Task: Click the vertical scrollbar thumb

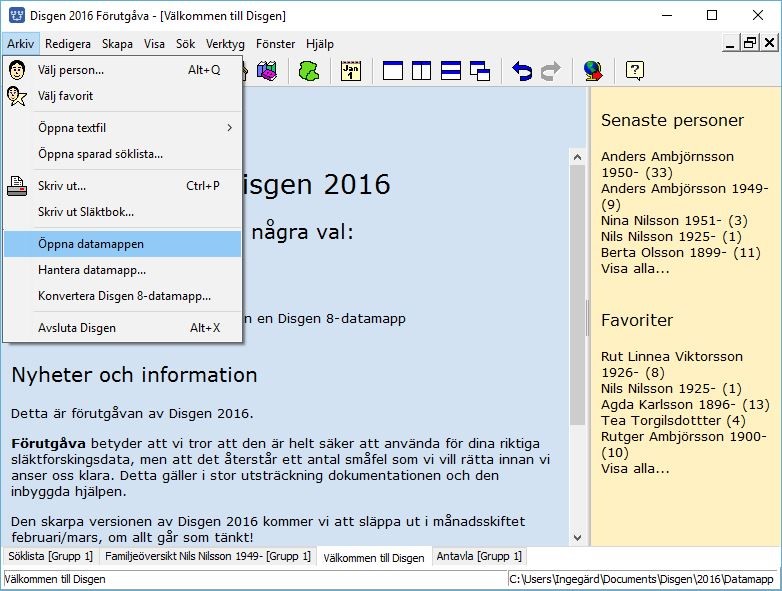Action: [577, 295]
